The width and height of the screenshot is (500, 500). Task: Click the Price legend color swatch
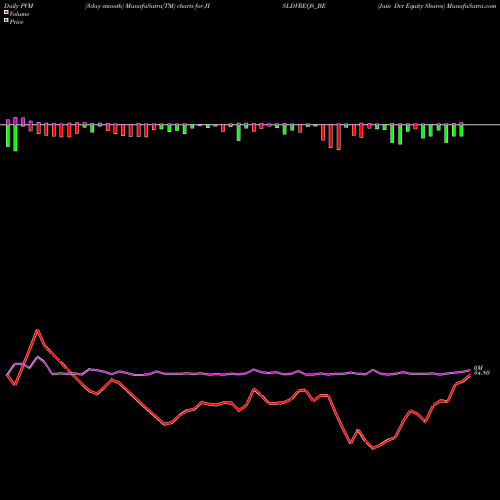click(x=6, y=20)
